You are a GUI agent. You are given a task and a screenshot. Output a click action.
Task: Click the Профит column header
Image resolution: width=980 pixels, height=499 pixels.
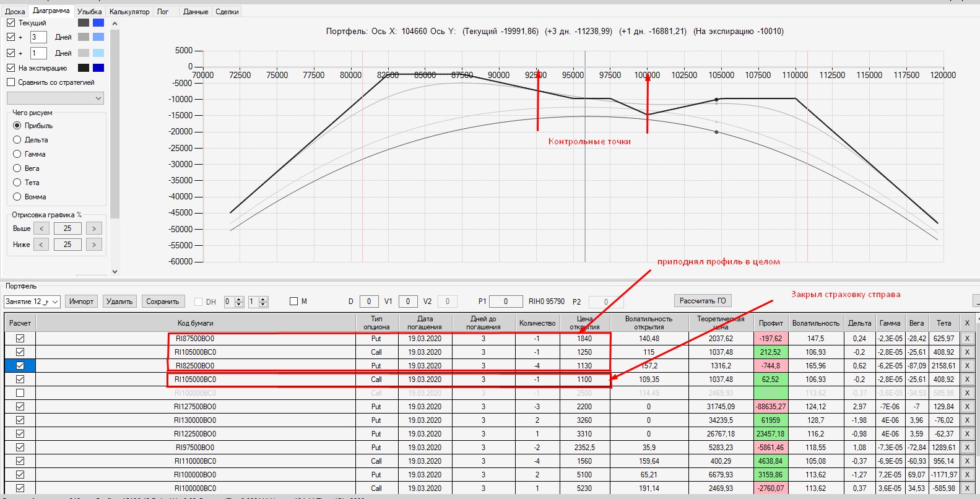[771, 323]
